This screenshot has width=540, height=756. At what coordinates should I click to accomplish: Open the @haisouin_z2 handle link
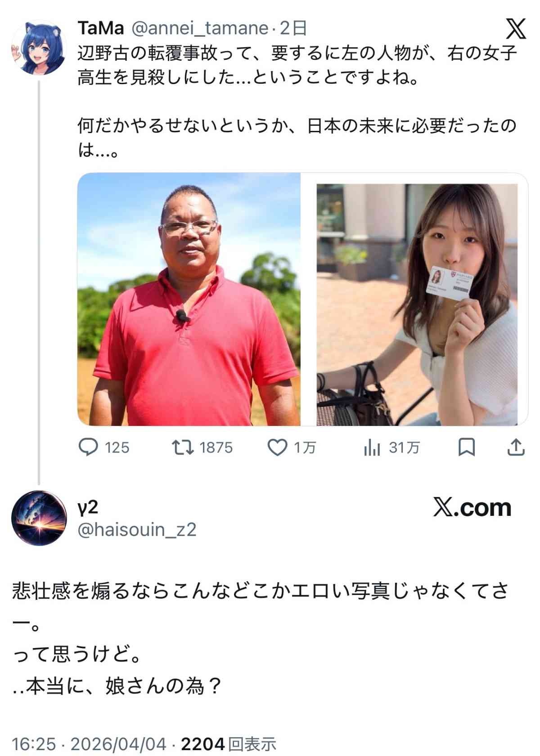pyautogui.click(x=137, y=530)
